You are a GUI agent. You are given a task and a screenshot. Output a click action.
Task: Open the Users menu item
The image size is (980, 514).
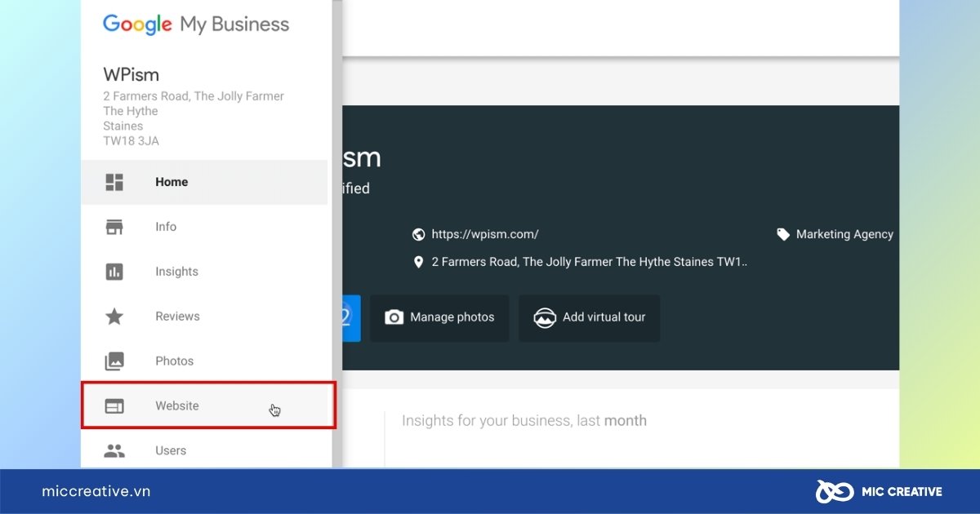[204, 450]
